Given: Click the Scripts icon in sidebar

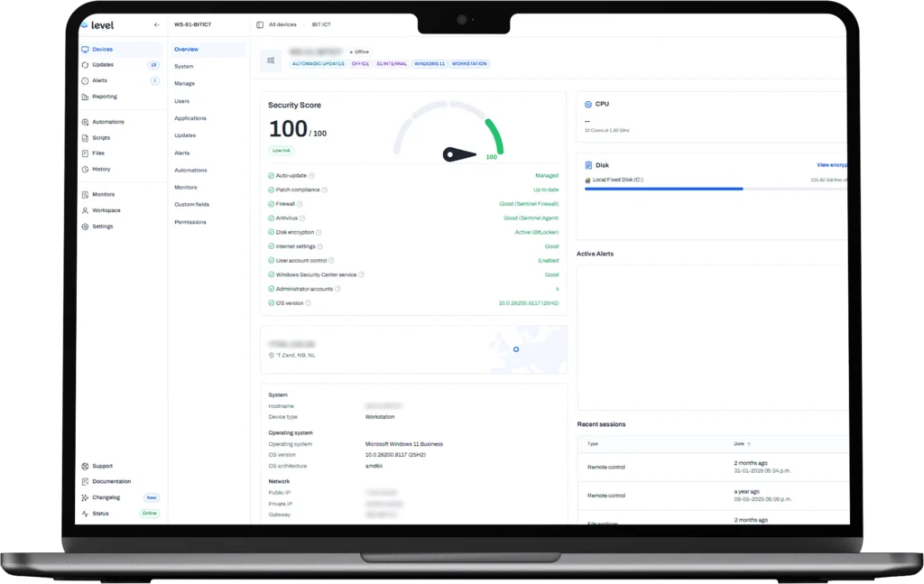Looking at the screenshot, I should tap(85, 138).
